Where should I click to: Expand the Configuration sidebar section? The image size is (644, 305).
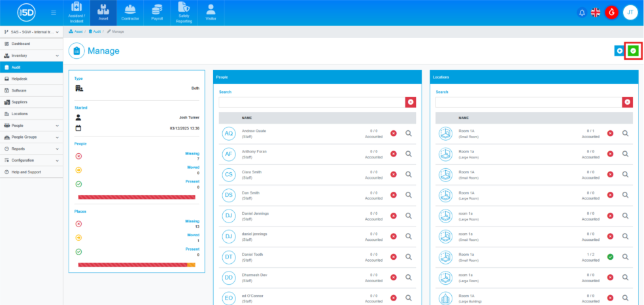tap(31, 160)
